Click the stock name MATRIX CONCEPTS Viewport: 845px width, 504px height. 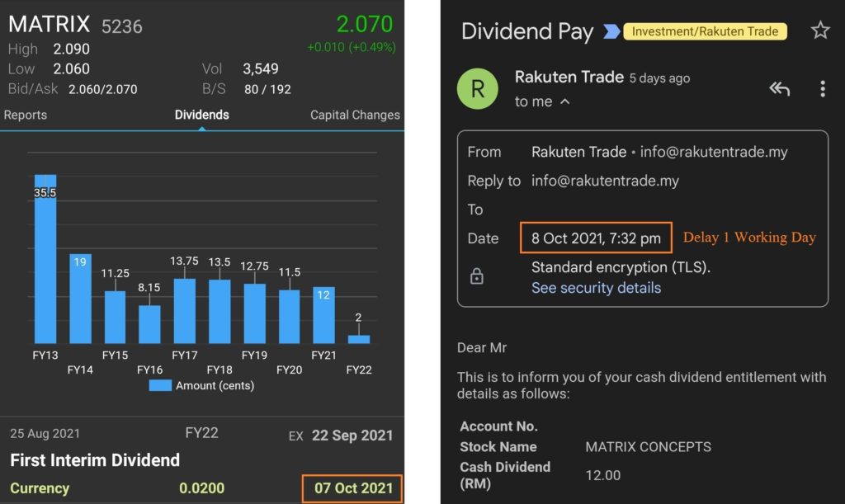click(649, 447)
